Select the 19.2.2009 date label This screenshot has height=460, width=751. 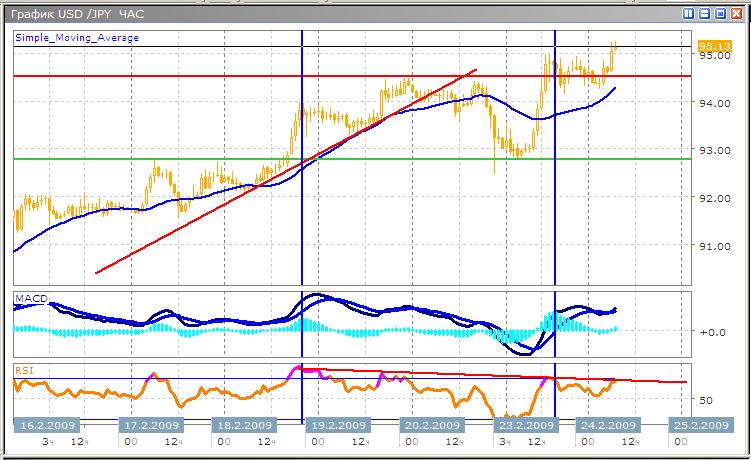(339, 424)
